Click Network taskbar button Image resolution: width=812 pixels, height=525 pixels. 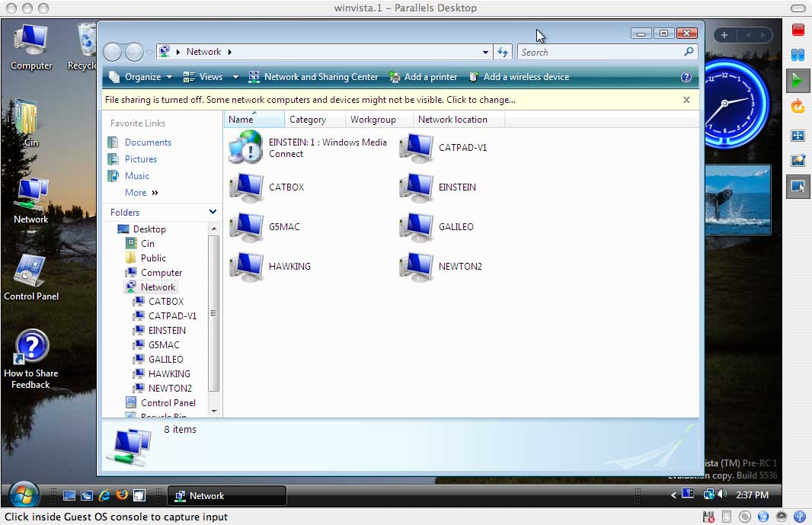pyautogui.click(x=227, y=495)
